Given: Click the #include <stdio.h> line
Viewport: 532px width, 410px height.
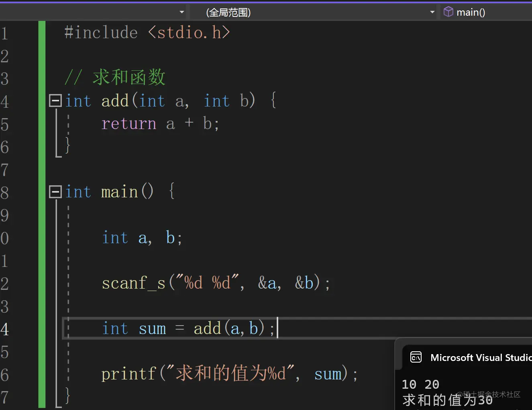Looking at the screenshot, I should pos(147,33).
